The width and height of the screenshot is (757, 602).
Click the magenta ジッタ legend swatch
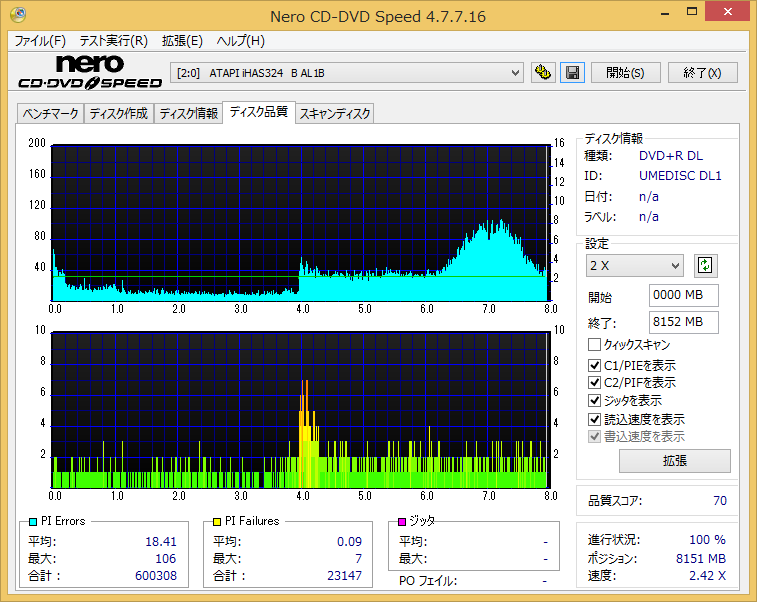point(402,521)
